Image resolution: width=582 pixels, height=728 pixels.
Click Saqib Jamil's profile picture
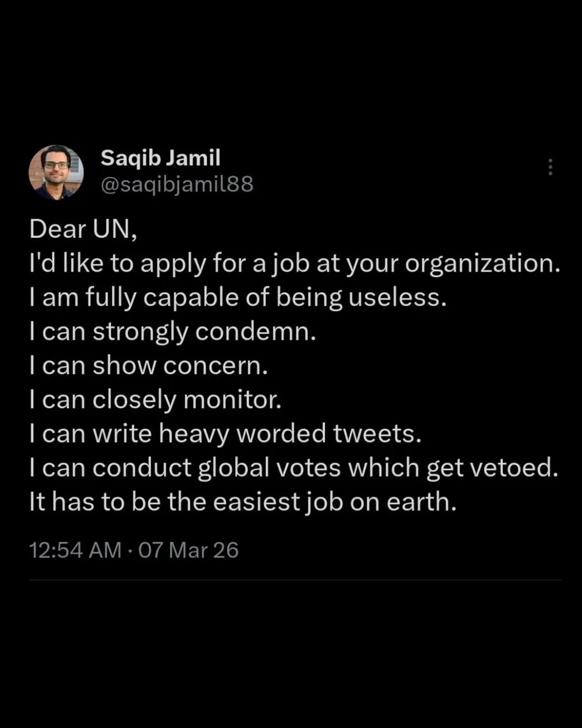tap(56, 173)
